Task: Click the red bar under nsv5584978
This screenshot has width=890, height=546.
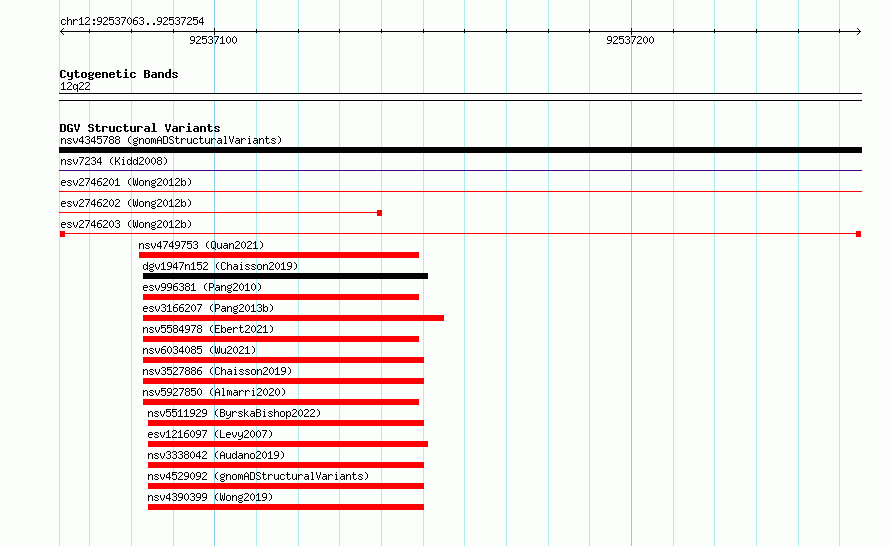Action: click(281, 339)
